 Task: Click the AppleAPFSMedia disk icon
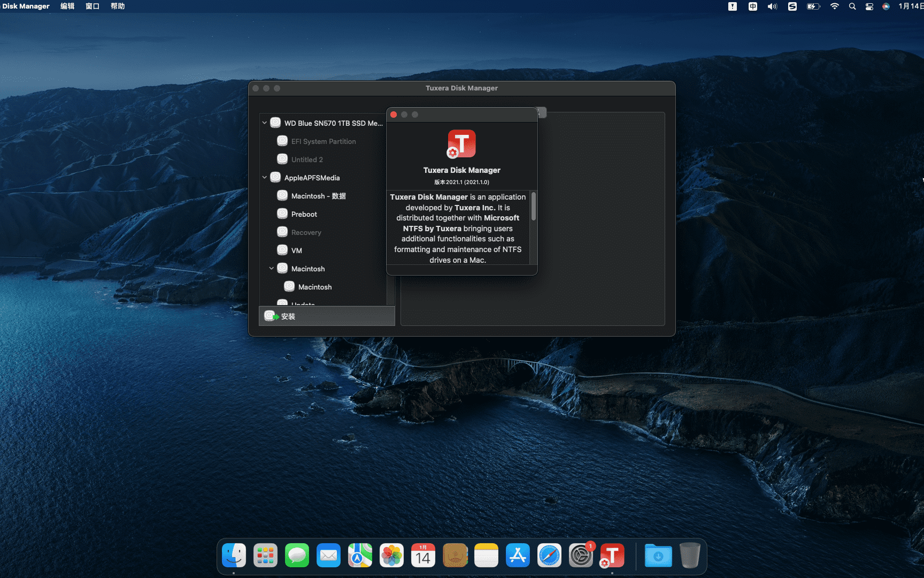[x=275, y=177]
